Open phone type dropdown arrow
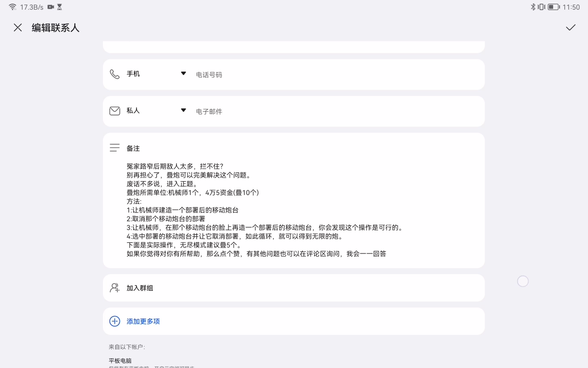 tap(183, 74)
